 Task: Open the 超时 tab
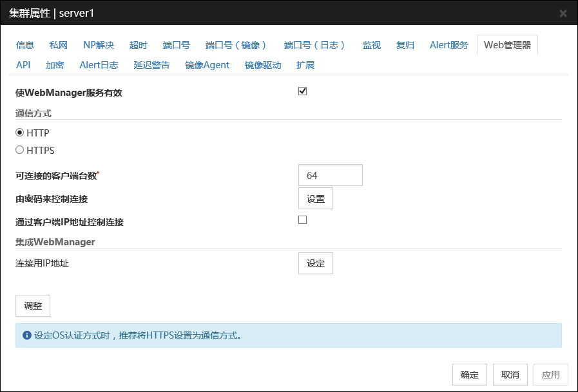tap(139, 45)
